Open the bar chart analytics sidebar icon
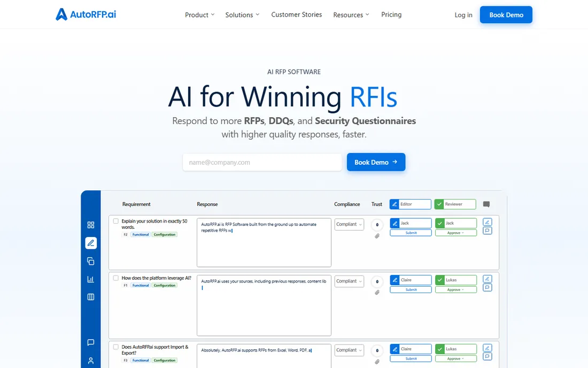Image resolution: width=588 pixels, height=368 pixels. (x=91, y=279)
